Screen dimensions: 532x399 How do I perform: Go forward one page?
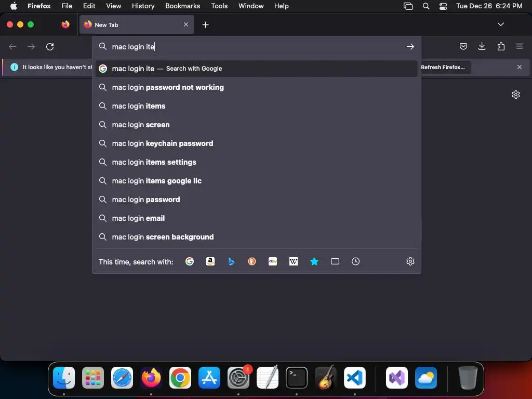pos(31,46)
